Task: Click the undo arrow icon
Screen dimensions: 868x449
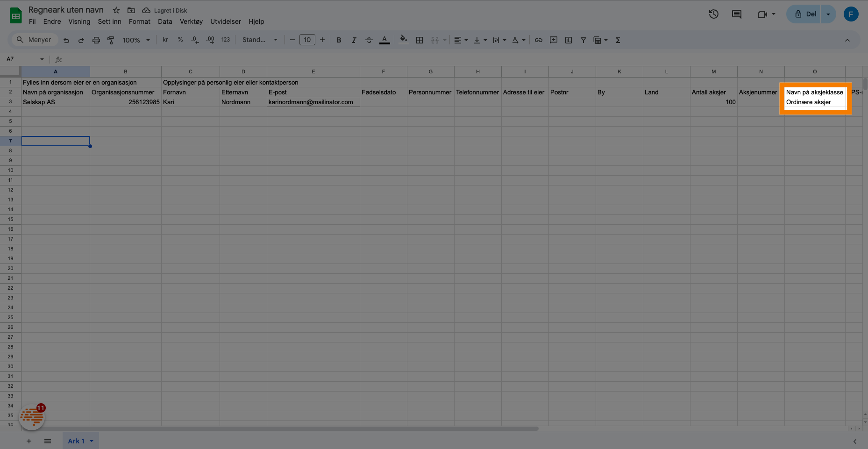Action: (x=66, y=40)
